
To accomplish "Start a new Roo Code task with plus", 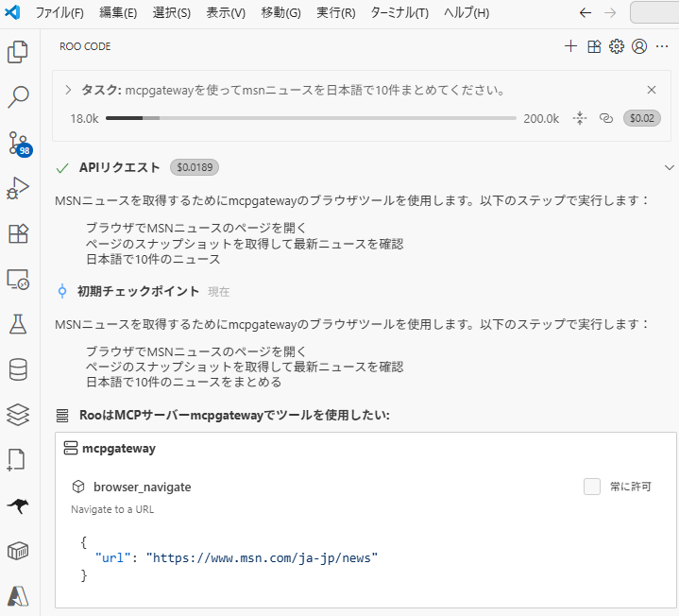I will pyautogui.click(x=570, y=46).
